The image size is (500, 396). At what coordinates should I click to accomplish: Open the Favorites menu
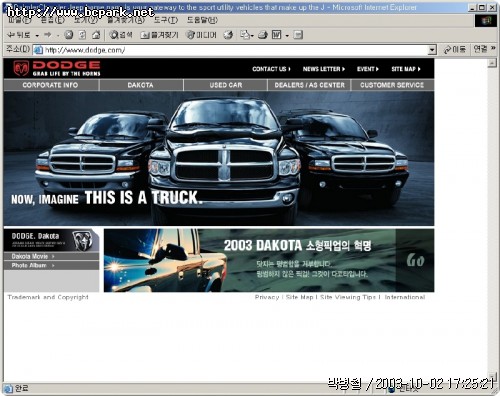tap(126, 20)
